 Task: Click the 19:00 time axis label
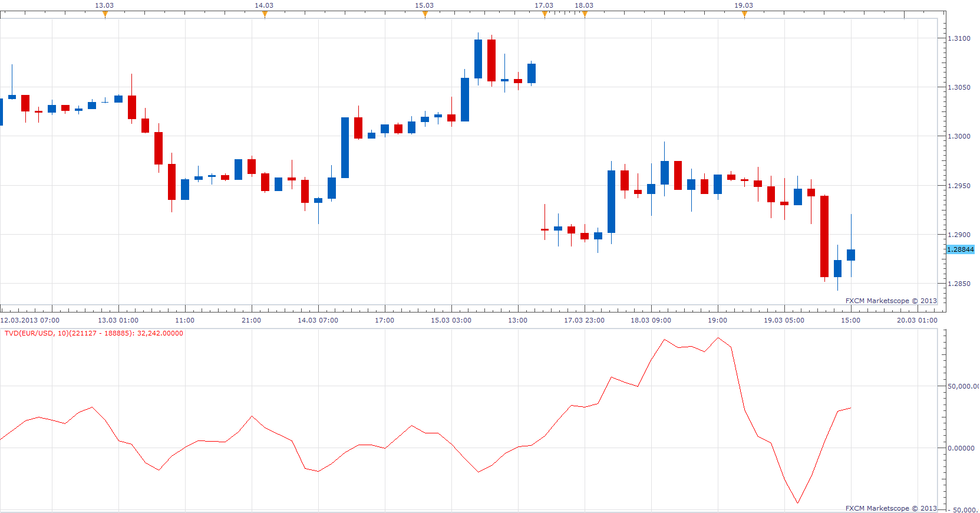[717, 320]
